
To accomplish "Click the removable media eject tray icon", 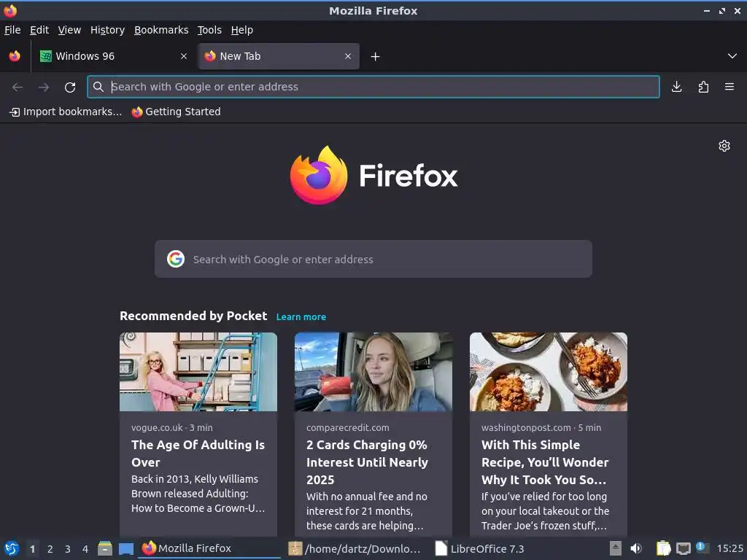I will tap(616, 548).
